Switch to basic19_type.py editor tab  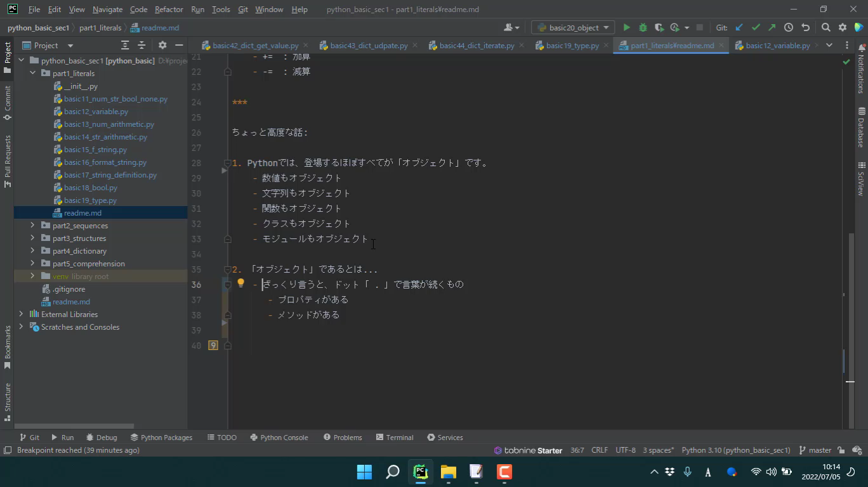572,46
